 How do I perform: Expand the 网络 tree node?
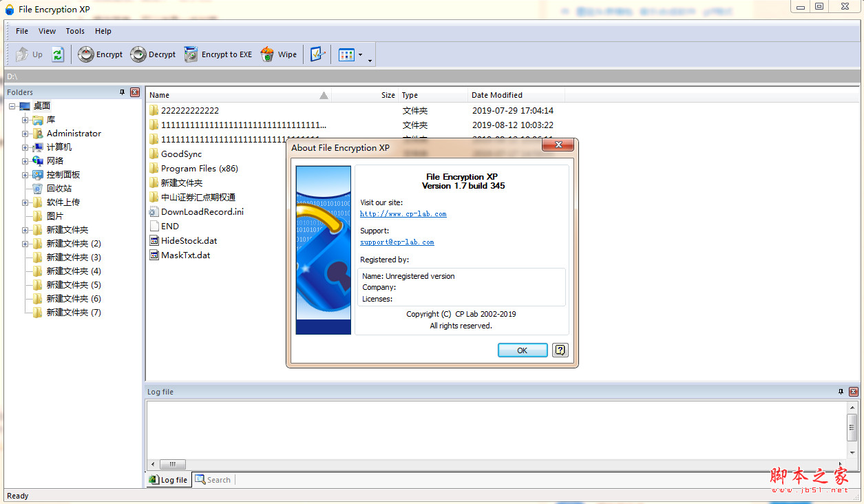coord(25,161)
